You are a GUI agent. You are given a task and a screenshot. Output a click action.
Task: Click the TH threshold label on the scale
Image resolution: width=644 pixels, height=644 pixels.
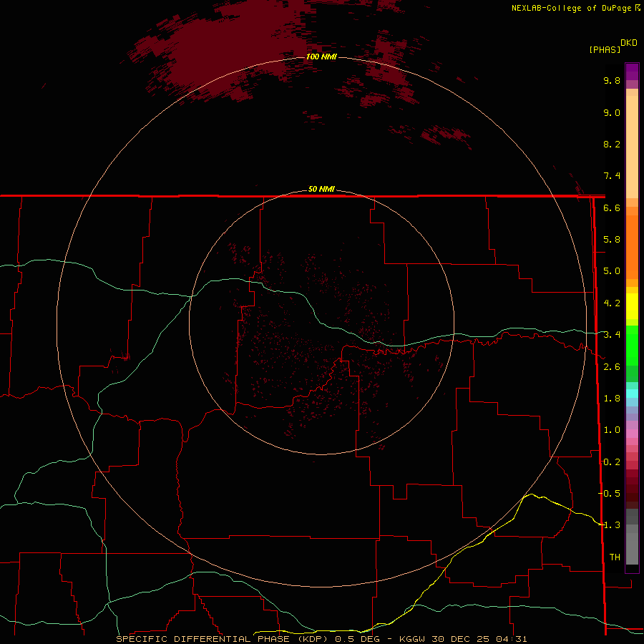point(615,557)
